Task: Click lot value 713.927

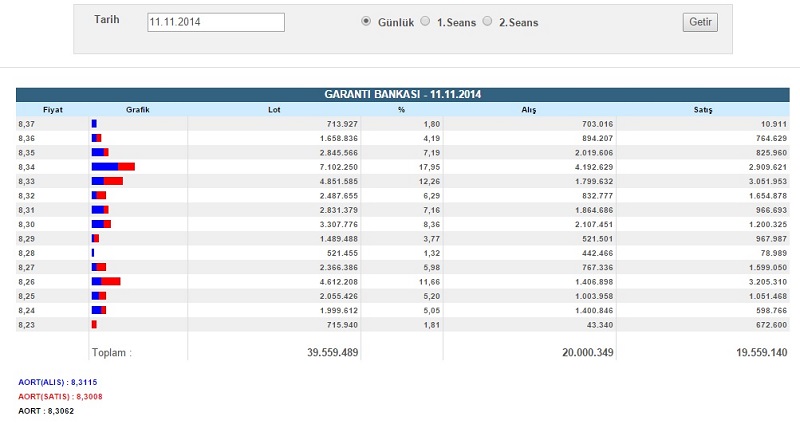Action: pyautogui.click(x=342, y=124)
